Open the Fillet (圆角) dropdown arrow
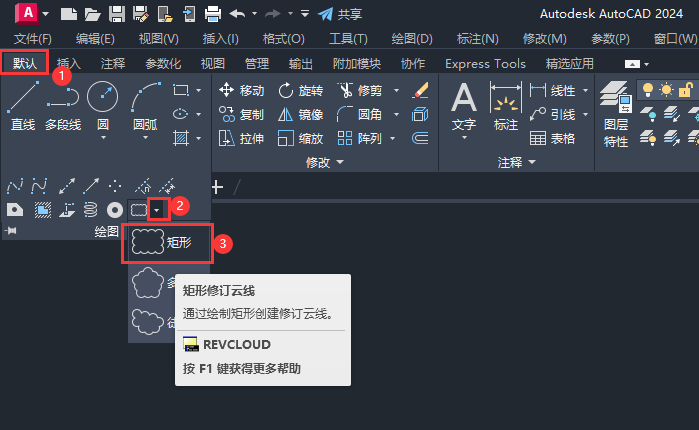The image size is (699, 430). coord(396,115)
